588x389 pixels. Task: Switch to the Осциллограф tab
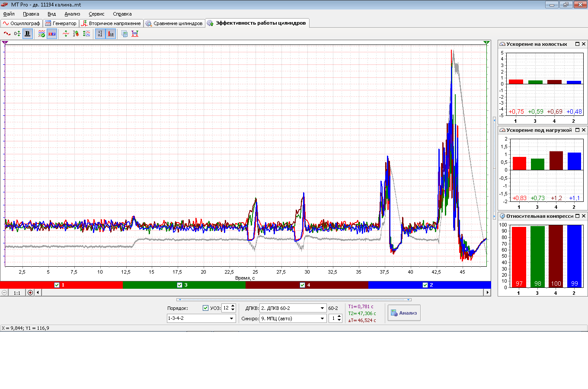tap(22, 23)
